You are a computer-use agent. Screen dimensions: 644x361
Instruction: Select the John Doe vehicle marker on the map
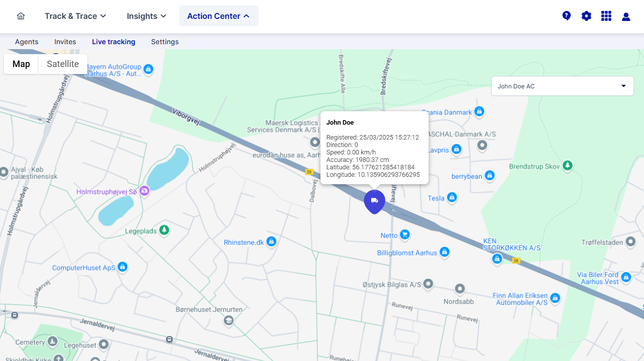[x=374, y=201]
